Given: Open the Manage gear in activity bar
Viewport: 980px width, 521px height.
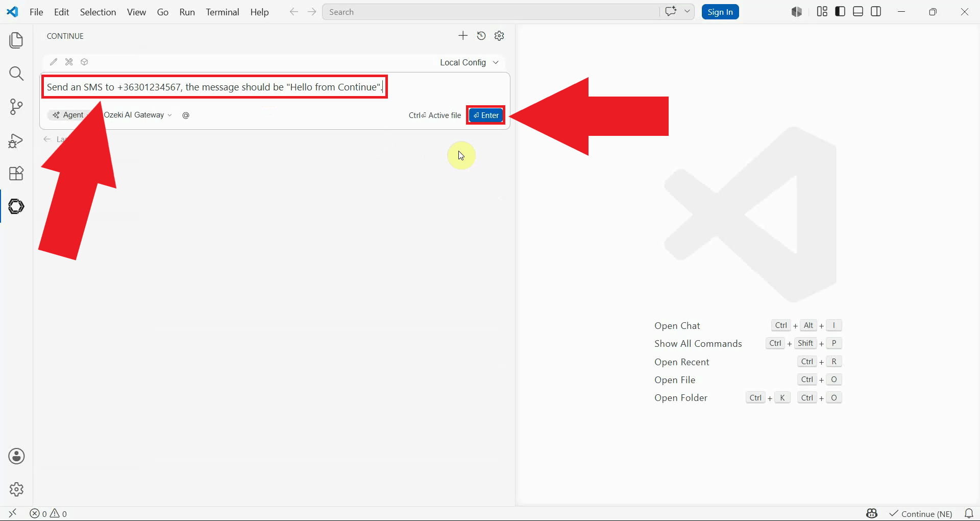Looking at the screenshot, I should (x=16, y=489).
